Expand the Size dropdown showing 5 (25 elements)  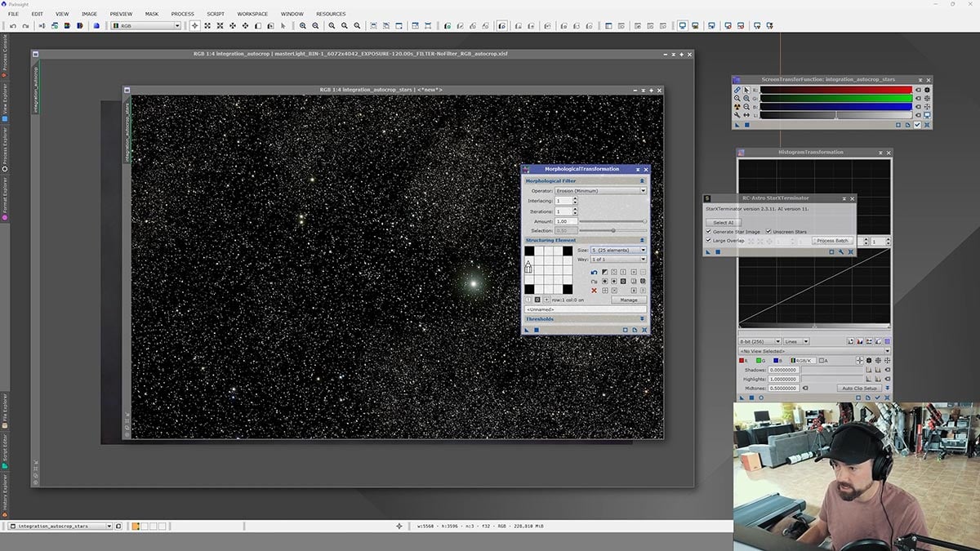click(618, 250)
